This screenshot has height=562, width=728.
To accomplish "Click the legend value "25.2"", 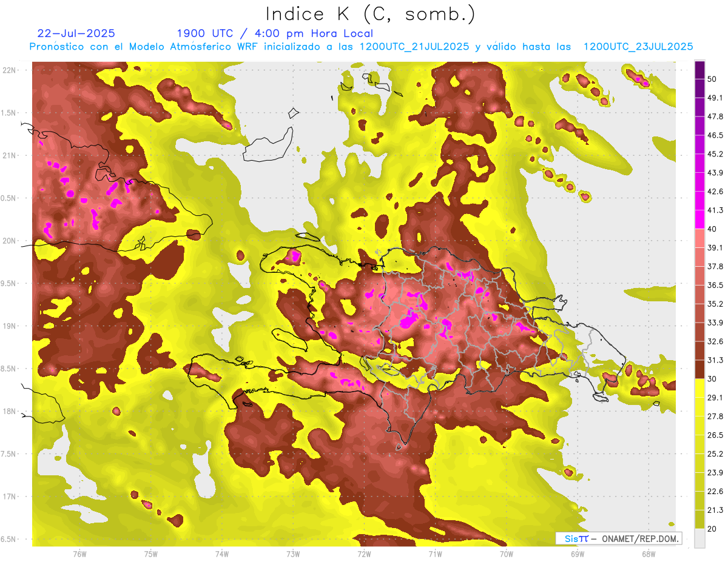I will (715, 453).
